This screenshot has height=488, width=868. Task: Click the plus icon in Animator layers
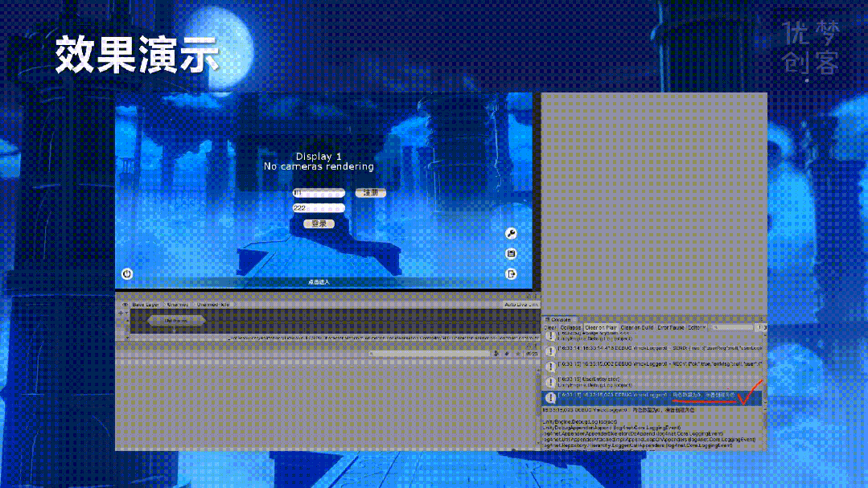coord(121,313)
